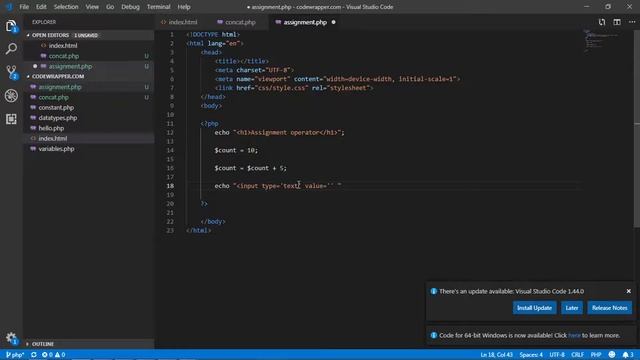Synchronize changes via status bar icon
This screenshot has width=640, height=360.
pyautogui.click(x=33, y=355)
